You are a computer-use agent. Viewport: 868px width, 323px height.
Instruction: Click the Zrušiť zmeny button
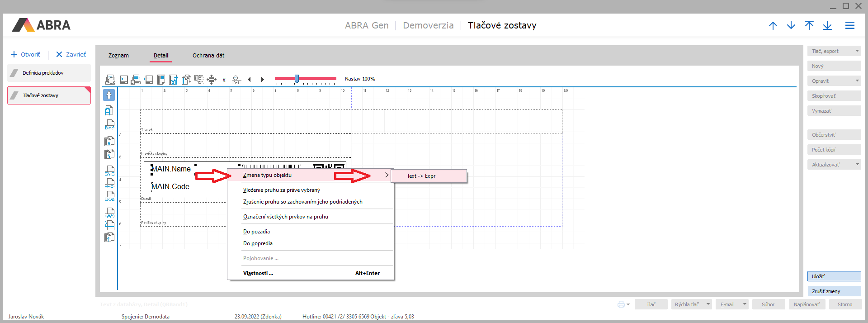pos(834,291)
